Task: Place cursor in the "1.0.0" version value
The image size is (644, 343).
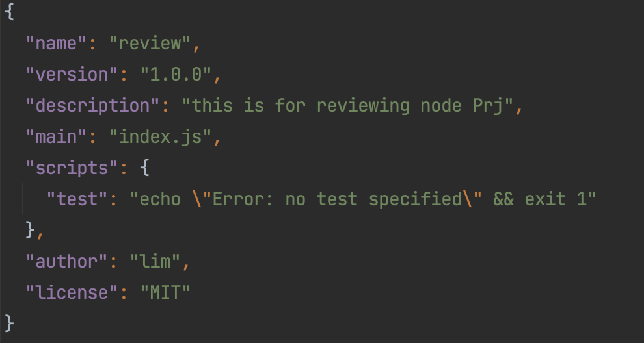Action: pyautogui.click(x=176, y=75)
